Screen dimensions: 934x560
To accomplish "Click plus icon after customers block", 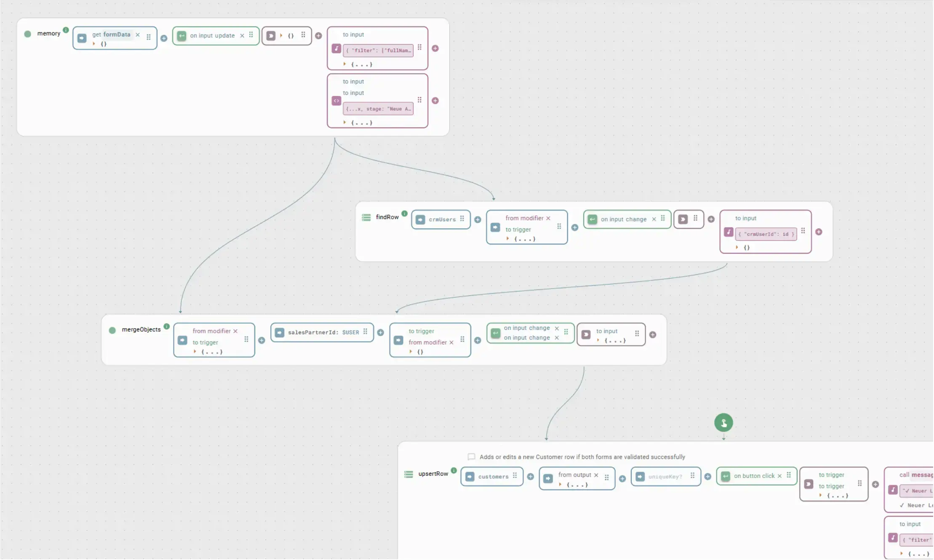I will tap(531, 477).
